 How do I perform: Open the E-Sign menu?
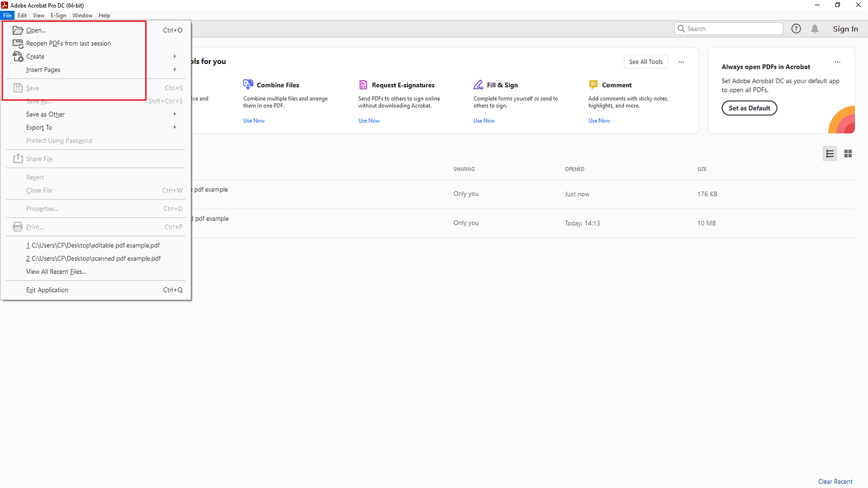(58, 15)
